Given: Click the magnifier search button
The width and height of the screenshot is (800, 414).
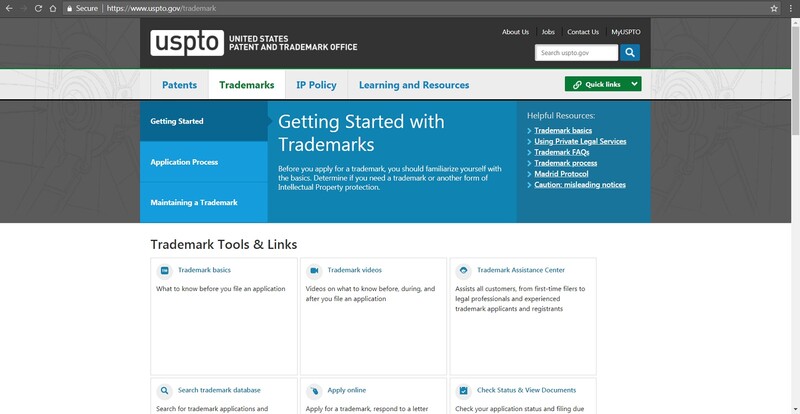Looking at the screenshot, I should [x=630, y=53].
